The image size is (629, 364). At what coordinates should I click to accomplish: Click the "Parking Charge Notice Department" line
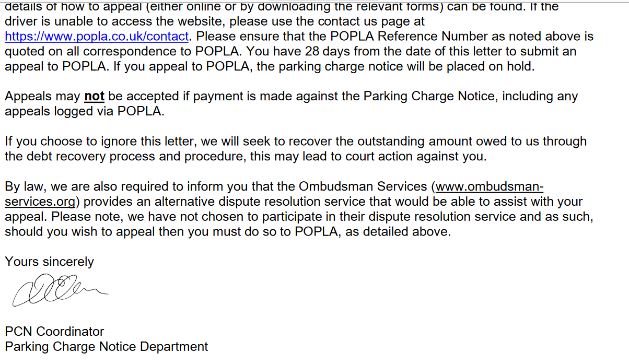[107, 346]
